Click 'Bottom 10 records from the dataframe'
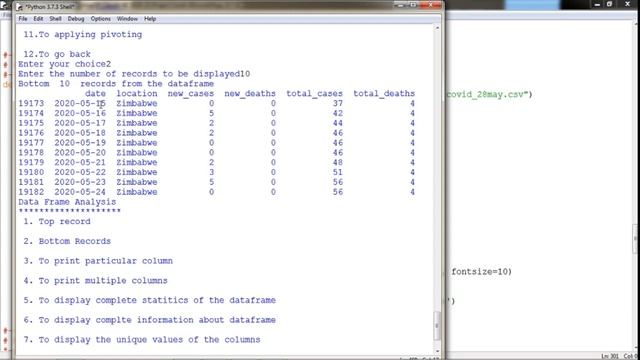 click(x=116, y=84)
